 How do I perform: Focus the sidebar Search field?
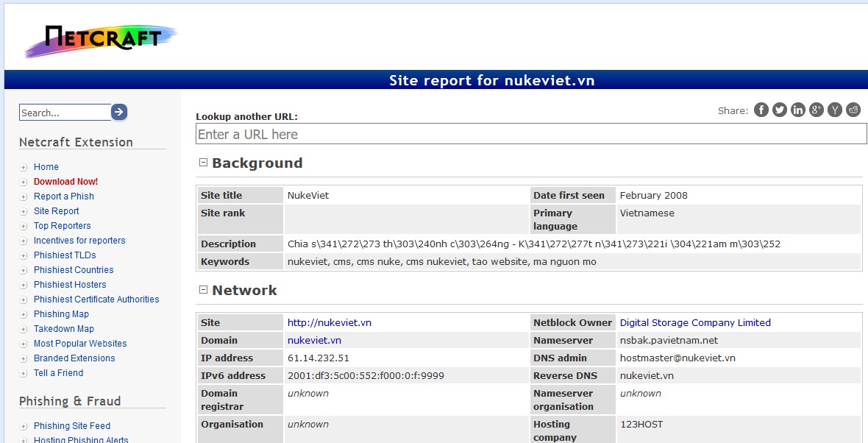[65, 113]
